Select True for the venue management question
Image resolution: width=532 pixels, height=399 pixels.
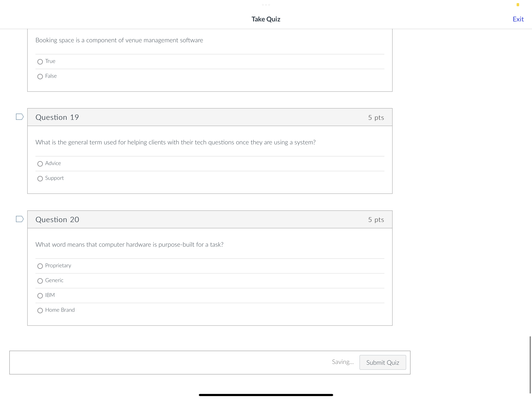(40, 62)
